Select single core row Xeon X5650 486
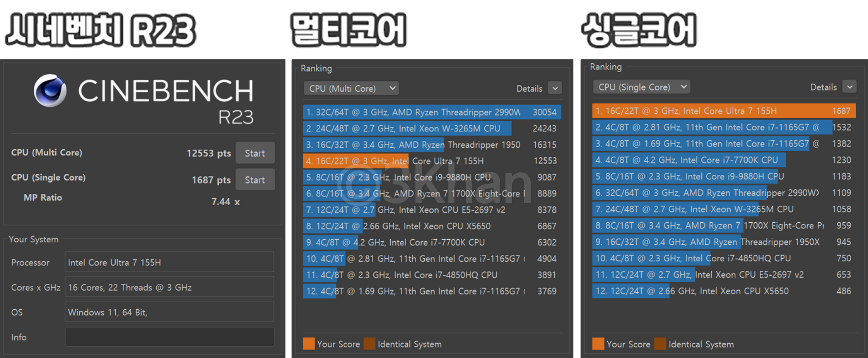This screenshot has width=868, height=358. tap(724, 291)
